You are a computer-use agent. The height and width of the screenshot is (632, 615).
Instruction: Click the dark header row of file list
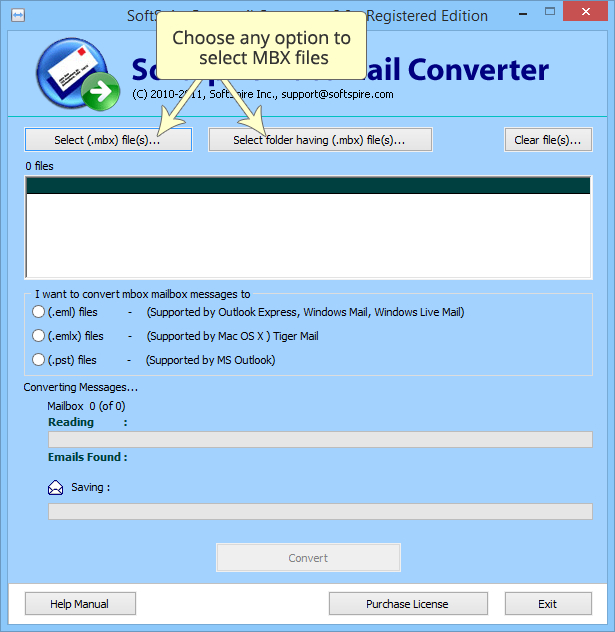click(x=308, y=185)
